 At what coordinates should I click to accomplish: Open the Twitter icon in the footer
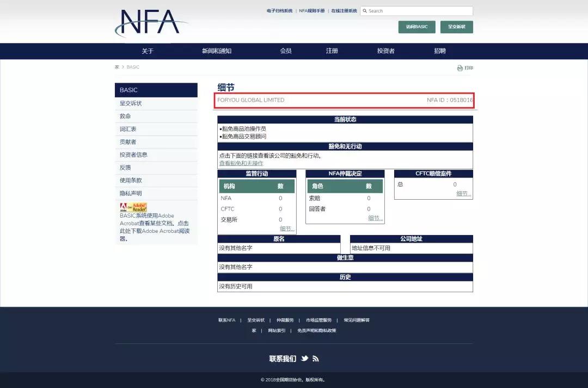[304, 358]
